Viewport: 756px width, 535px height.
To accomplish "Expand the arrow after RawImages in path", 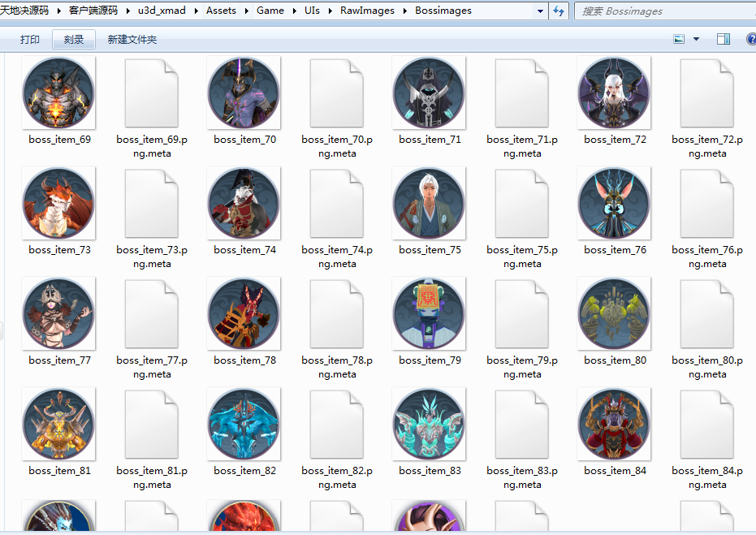I will (x=404, y=11).
